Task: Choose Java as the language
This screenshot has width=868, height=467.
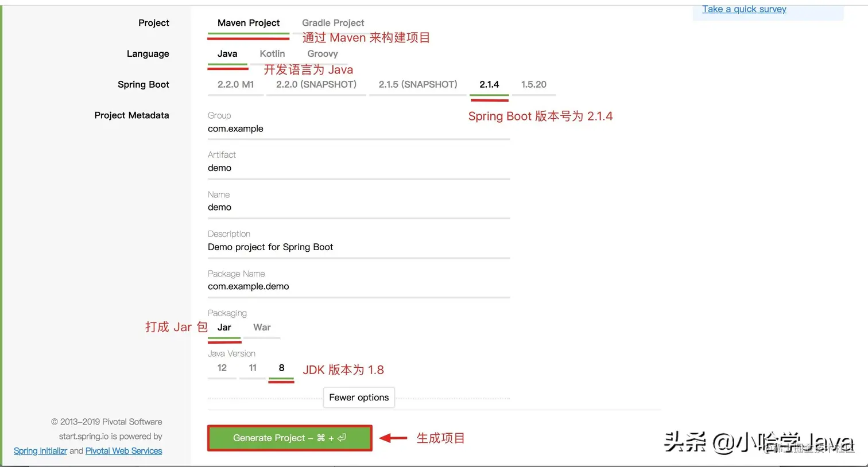Action: point(227,53)
